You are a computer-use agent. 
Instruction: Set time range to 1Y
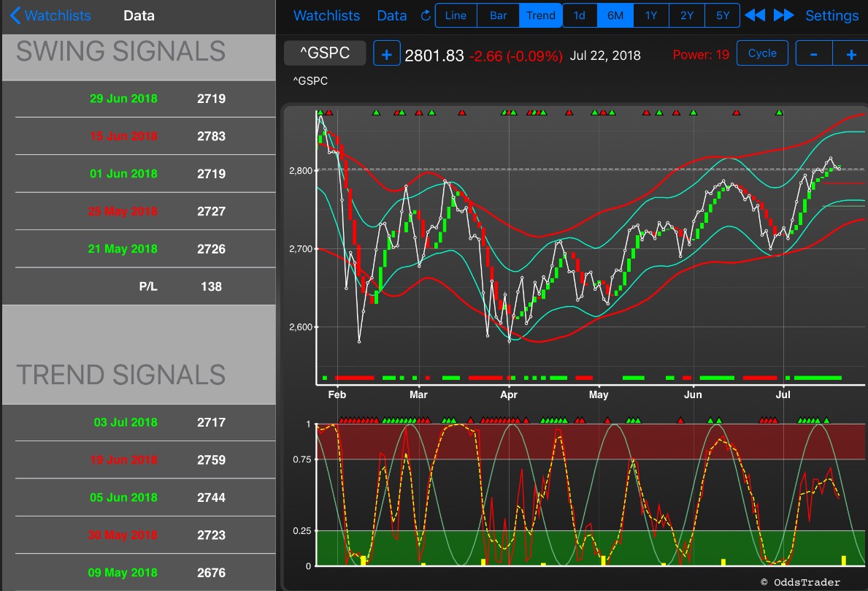click(x=651, y=15)
